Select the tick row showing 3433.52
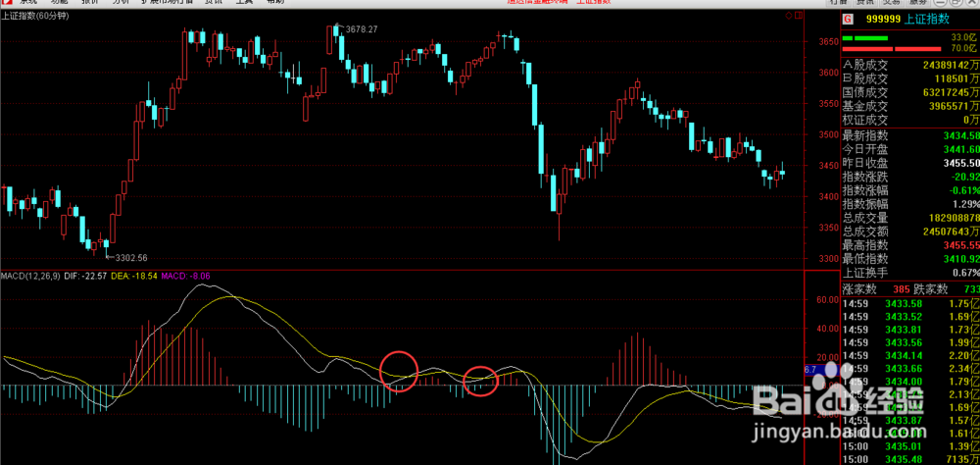This screenshot has height=465, width=980. [x=910, y=317]
